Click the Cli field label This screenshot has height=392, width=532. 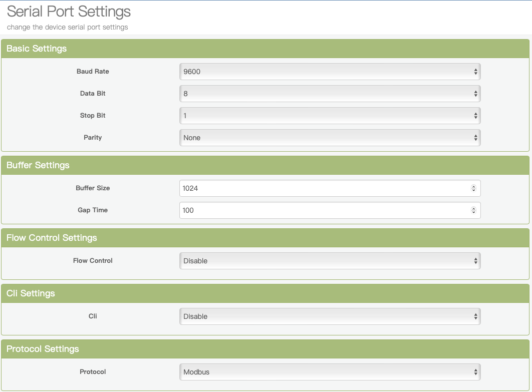[x=93, y=316]
